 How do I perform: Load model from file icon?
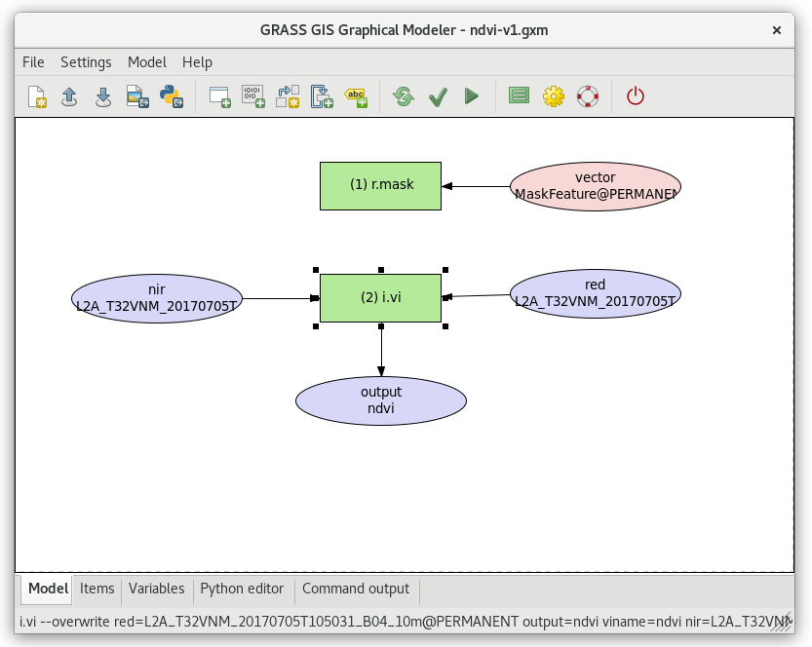(69, 96)
